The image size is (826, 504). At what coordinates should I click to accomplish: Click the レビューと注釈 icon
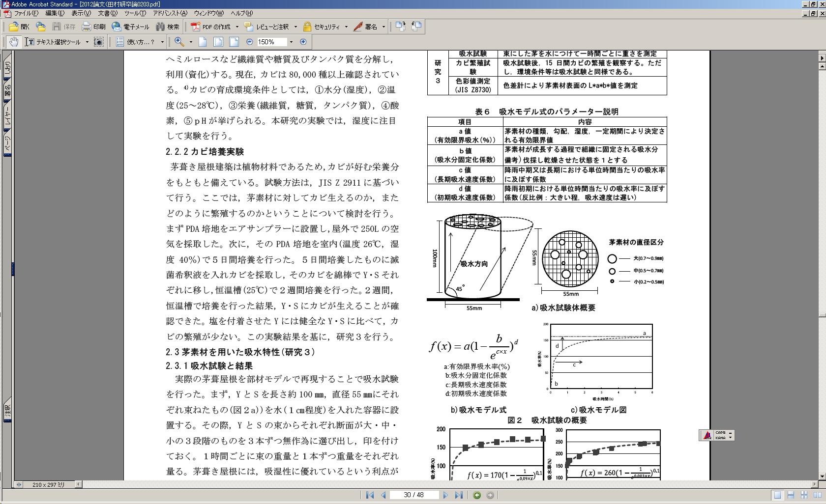(x=249, y=27)
